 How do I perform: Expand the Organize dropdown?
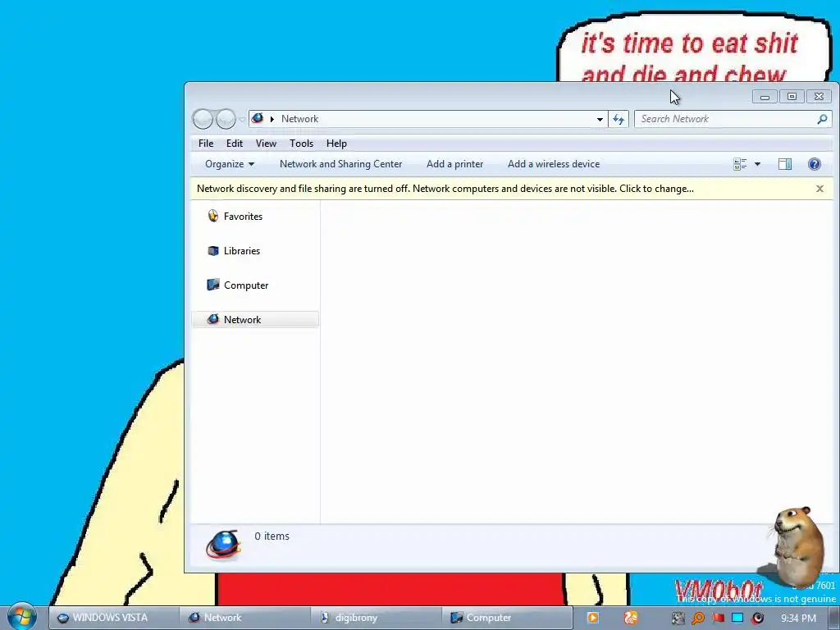coord(230,164)
